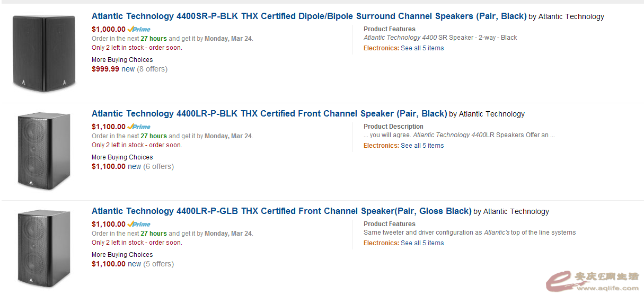The width and height of the screenshot is (644, 295).
Task: Click the Prime badge on the Gloss Black listing
Action: coord(139,225)
